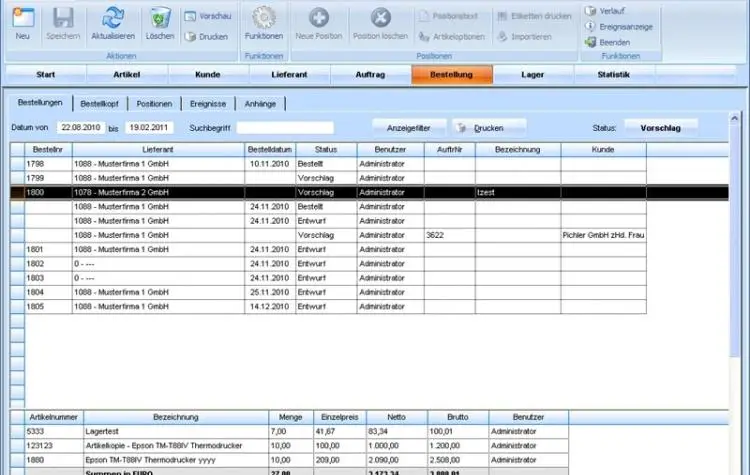This screenshot has width=750, height=475.
Task: Switch to the Lager module tab
Action: 533,75
